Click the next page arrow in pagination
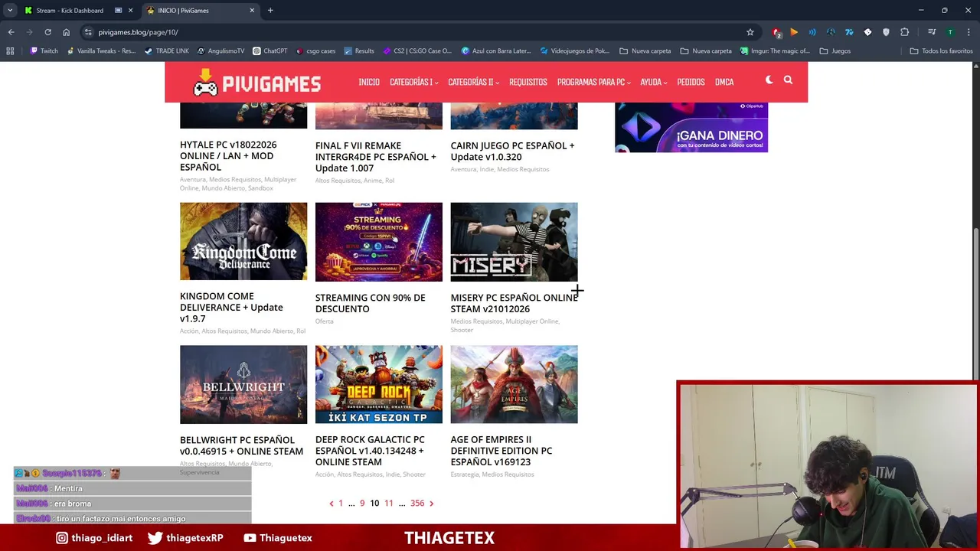The height and width of the screenshot is (551, 980). pos(431,504)
